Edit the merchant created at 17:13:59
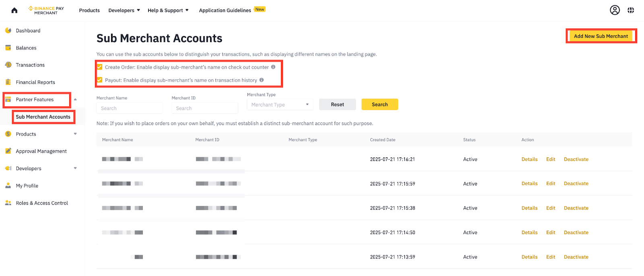Image resolution: width=644 pixels, height=276 pixels. tap(551, 257)
